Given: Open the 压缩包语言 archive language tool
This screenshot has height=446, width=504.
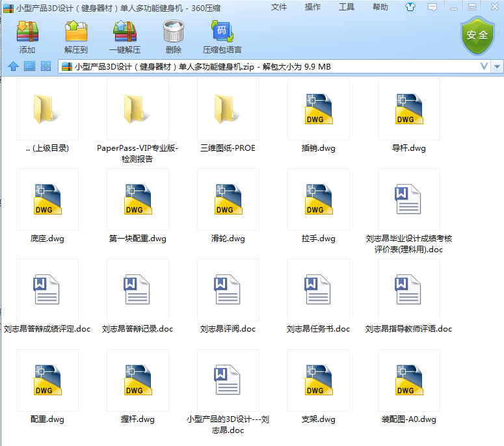Looking at the screenshot, I should (222, 31).
